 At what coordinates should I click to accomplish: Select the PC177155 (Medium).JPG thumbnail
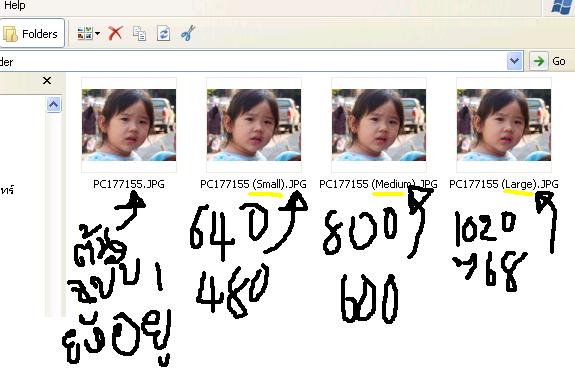click(x=379, y=125)
